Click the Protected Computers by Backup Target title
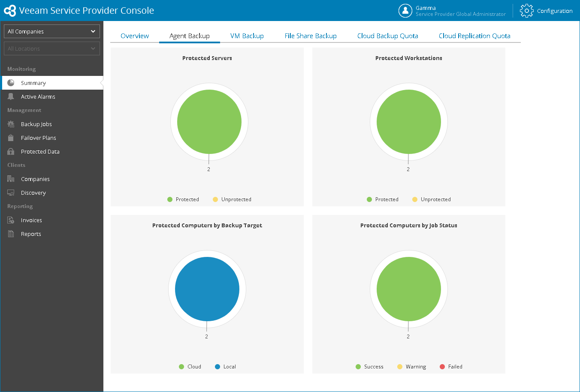 pos(207,225)
